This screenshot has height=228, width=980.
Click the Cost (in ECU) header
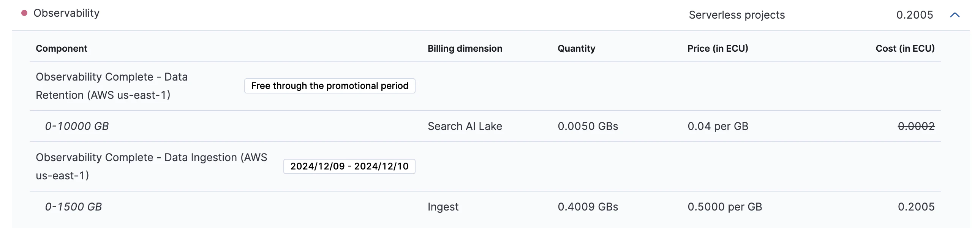(x=905, y=48)
